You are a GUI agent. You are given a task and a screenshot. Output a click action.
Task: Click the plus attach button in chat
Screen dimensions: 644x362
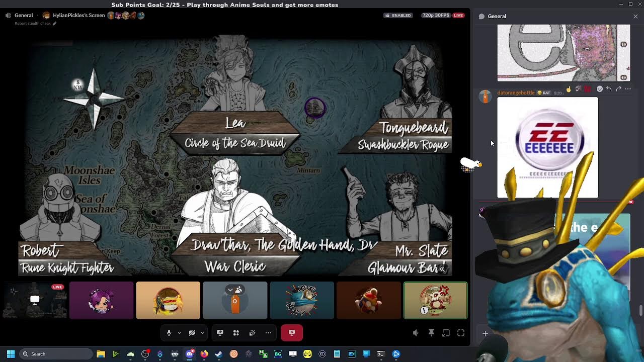[485, 333]
